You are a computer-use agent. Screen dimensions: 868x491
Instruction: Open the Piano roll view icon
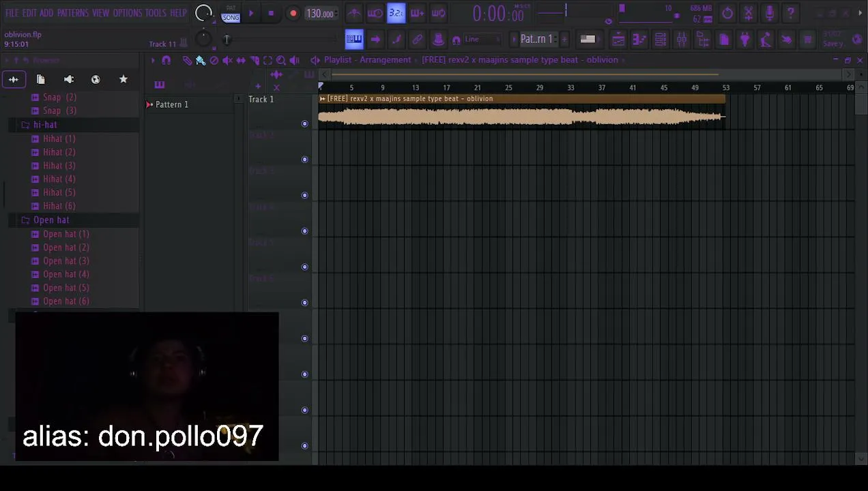coord(639,39)
